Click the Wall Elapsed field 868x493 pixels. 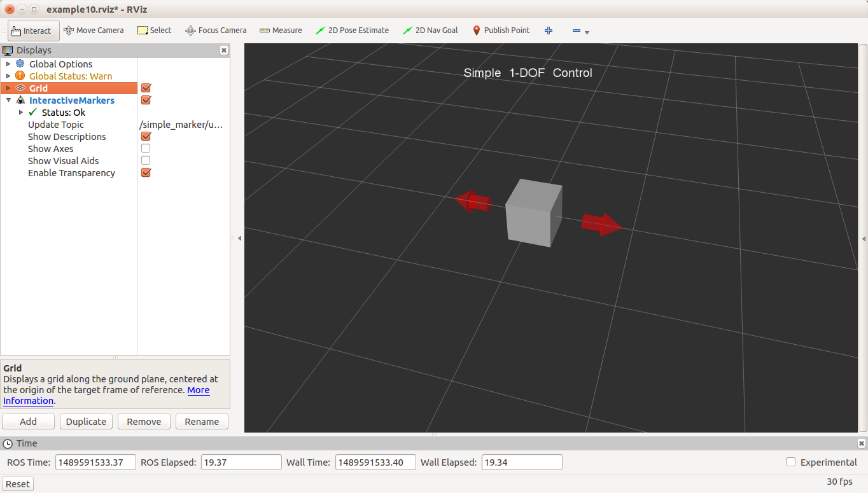pyautogui.click(x=522, y=462)
